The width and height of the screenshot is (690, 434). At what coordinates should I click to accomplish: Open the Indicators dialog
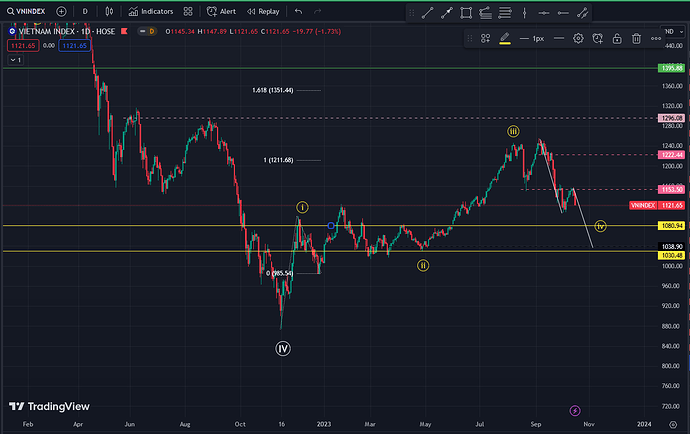click(150, 11)
